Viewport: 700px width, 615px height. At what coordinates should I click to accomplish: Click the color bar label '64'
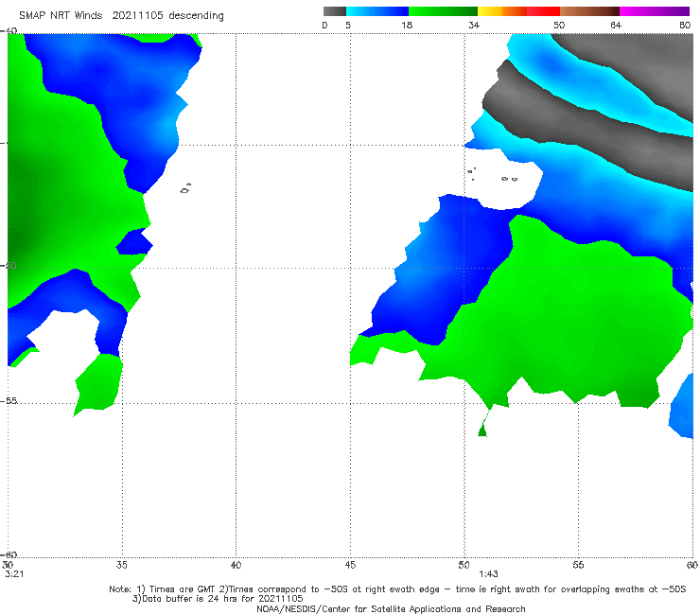point(616,25)
